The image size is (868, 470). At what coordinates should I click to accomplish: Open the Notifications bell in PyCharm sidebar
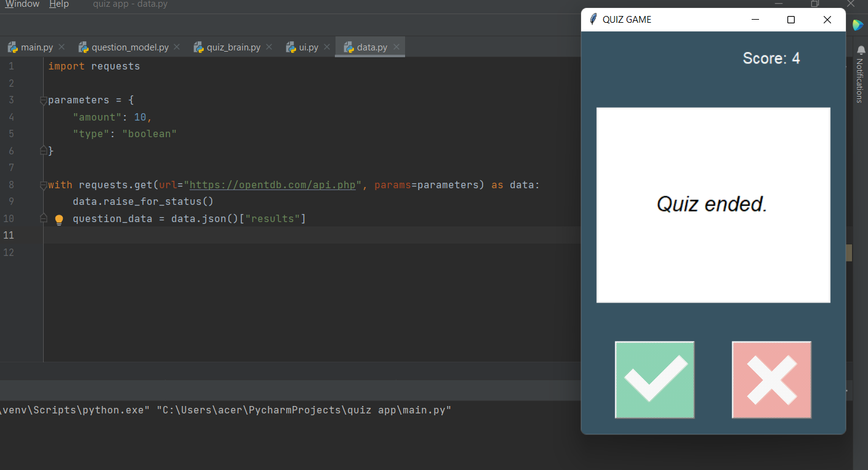[861, 50]
